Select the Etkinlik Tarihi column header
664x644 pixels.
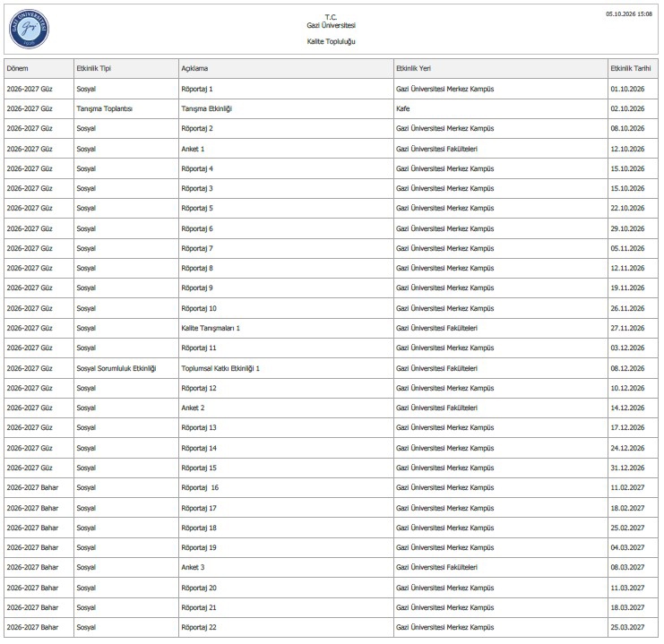(633, 69)
